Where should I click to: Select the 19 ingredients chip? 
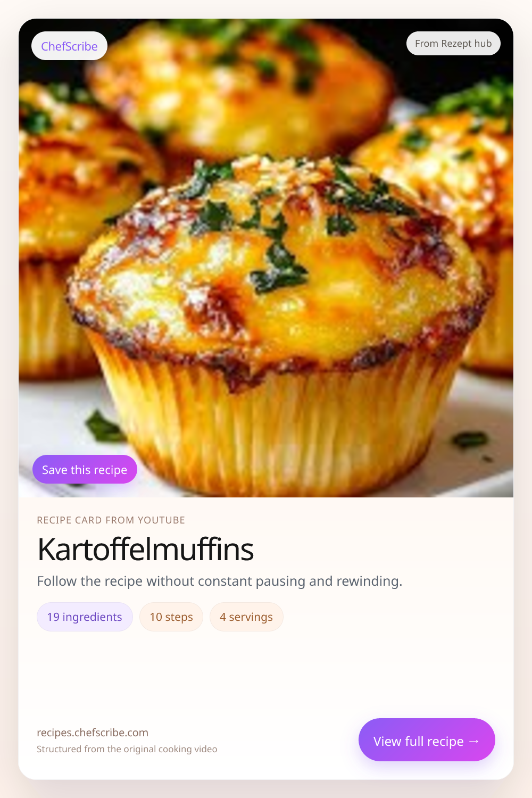[85, 617]
